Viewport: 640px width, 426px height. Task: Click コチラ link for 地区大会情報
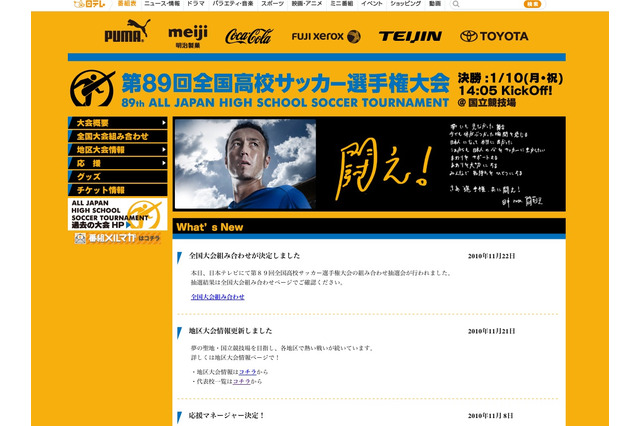[x=247, y=372]
